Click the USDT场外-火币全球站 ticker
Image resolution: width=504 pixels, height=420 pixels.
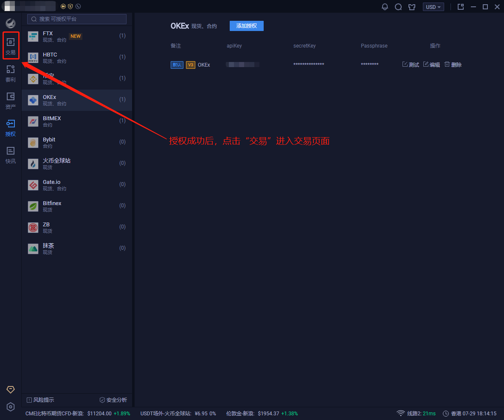(x=178, y=414)
